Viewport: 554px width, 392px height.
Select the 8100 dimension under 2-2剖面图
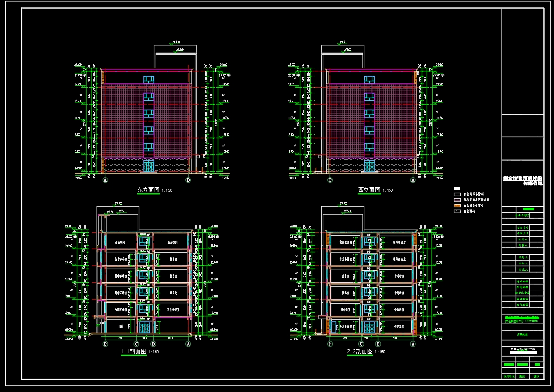pyautogui.click(x=395, y=338)
